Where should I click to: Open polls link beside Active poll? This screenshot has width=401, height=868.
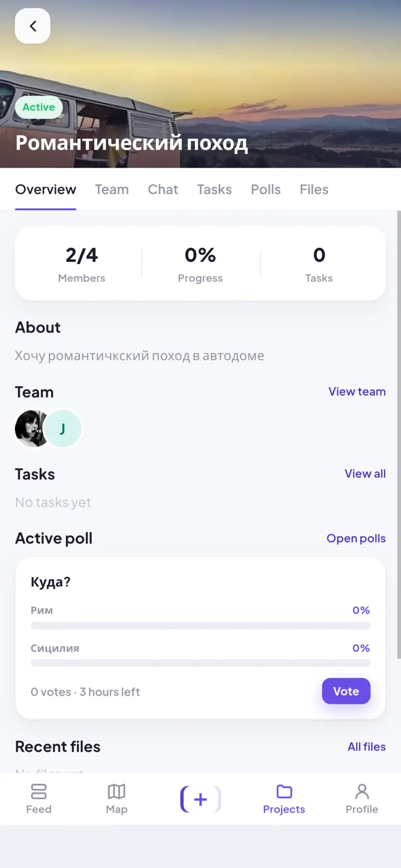click(x=356, y=538)
